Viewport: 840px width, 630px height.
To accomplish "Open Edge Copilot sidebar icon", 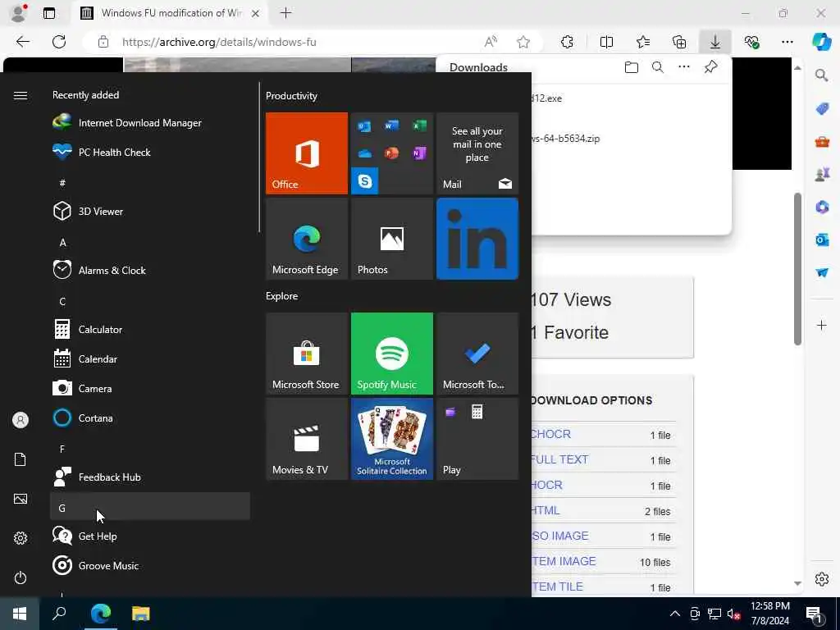I will (x=821, y=42).
